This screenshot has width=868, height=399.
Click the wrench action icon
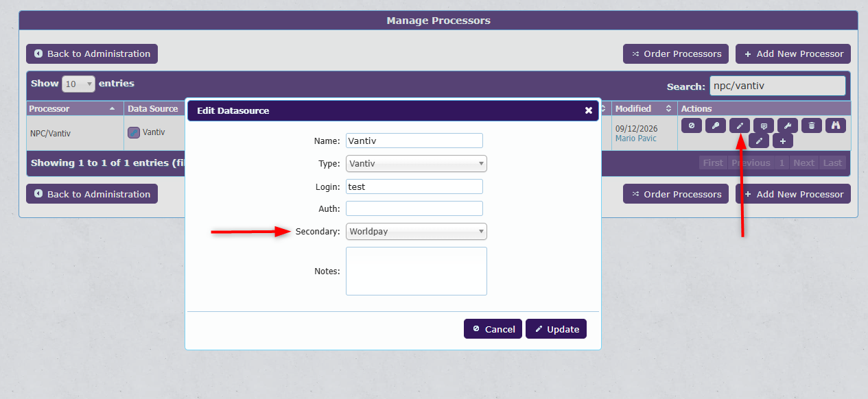[x=788, y=125]
